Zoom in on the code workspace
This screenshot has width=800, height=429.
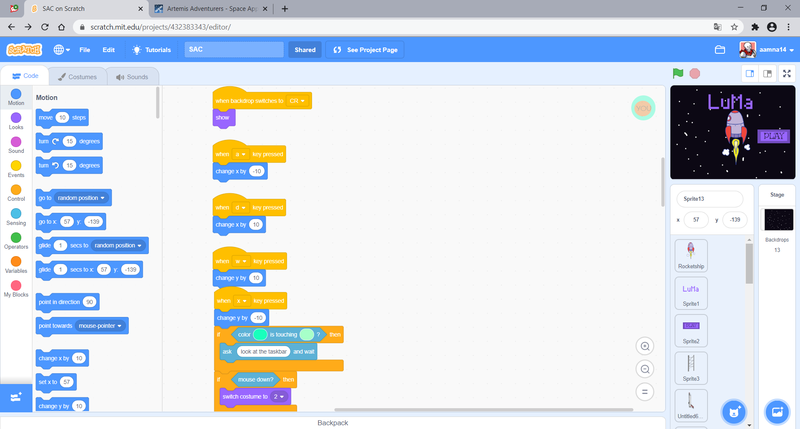click(x=645, y=346)
